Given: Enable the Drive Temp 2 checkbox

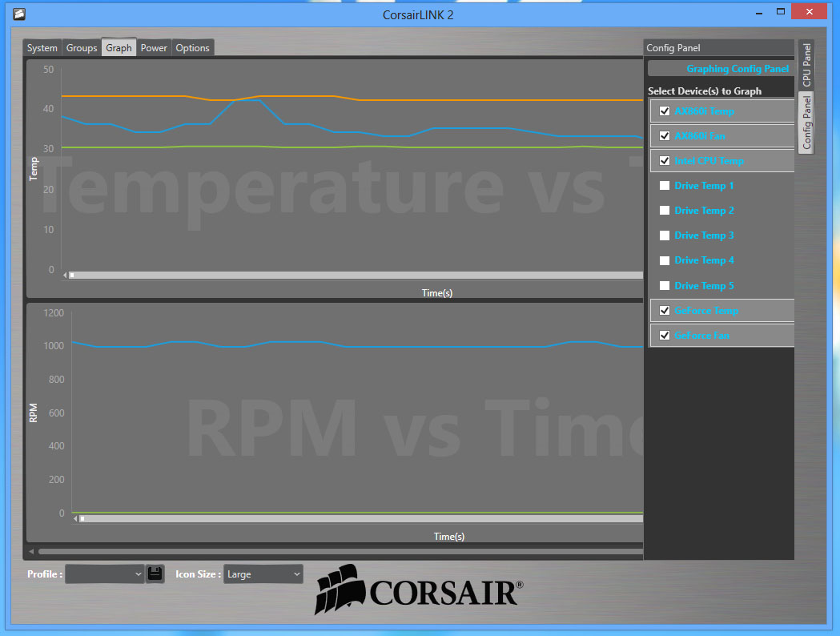Looking at the screenshot, I should (665, 211).
